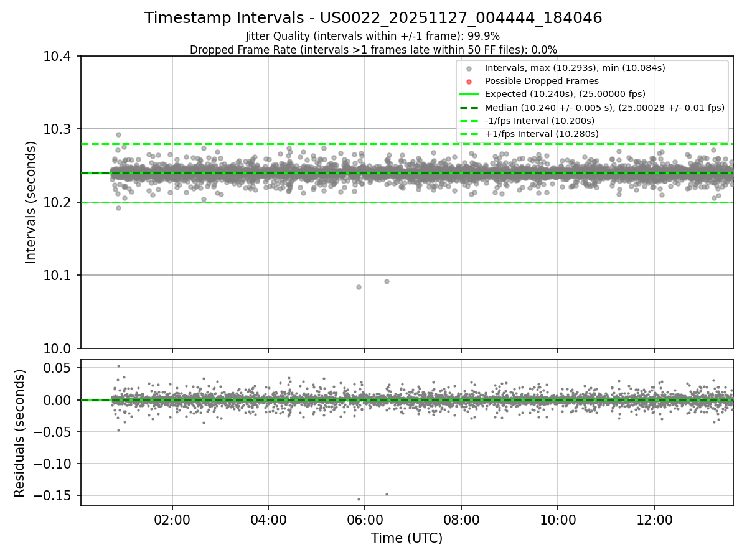Click the red Possible Dropped Frames legend marker
Image resolution: width=747 pixels, height=560 pixels.
pos(469,81)
